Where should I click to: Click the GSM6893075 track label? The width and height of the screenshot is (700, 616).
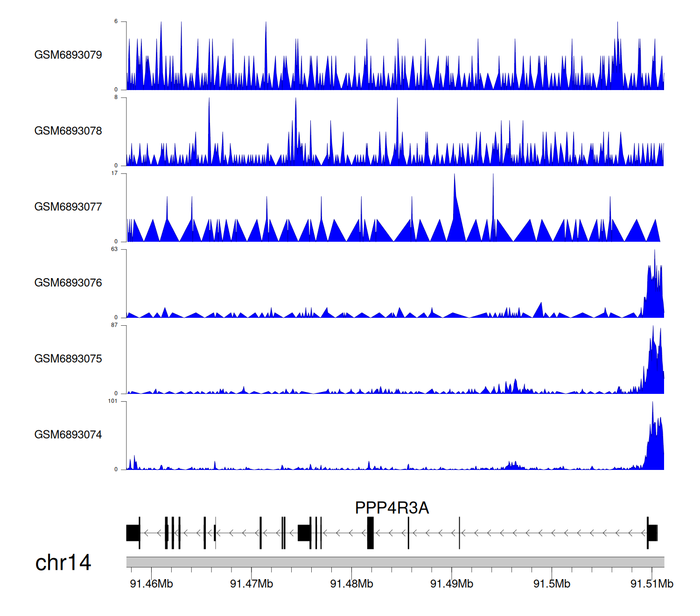pos(68,359)
